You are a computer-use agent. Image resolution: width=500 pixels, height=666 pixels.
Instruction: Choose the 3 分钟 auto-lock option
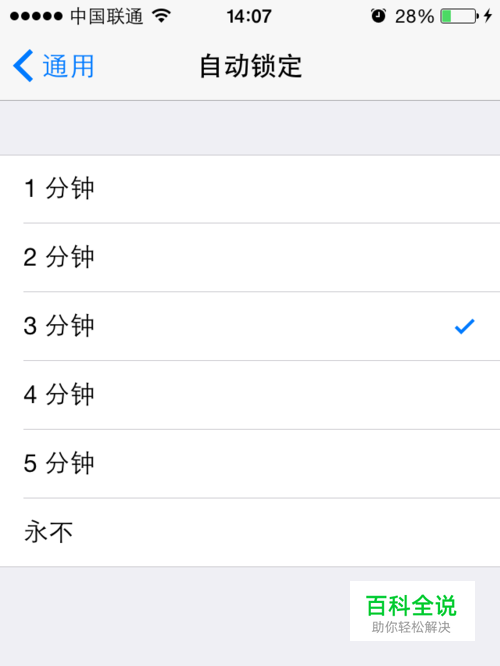coord(250,326)
